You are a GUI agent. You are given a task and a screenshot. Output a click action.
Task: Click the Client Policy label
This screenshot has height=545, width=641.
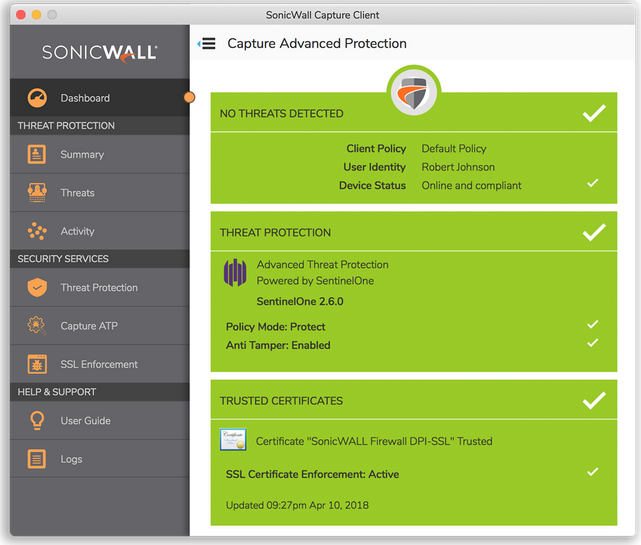[x=376, y=148]
